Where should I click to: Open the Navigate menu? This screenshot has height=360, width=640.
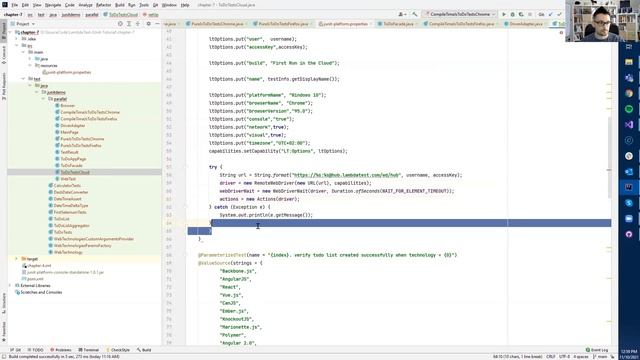tap(53, 5)
